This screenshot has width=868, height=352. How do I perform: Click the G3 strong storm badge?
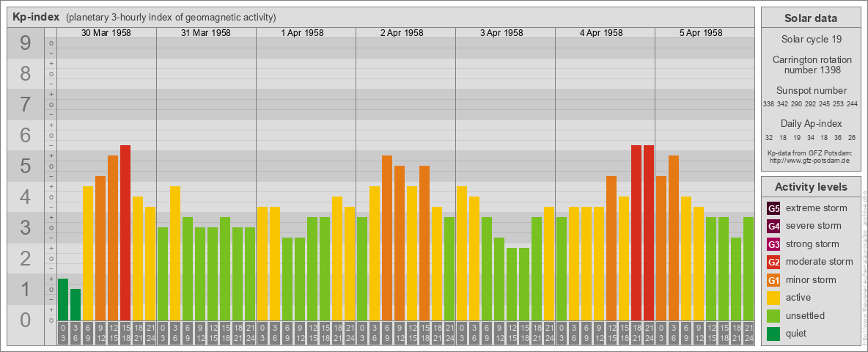pos(773,244)
